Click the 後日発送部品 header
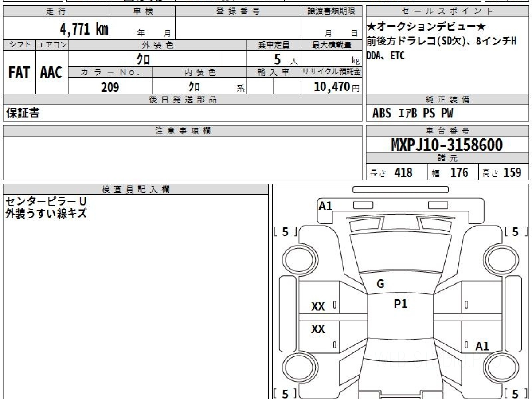The width and height of the screenshot is (532, 399). (x=183, y=100)
